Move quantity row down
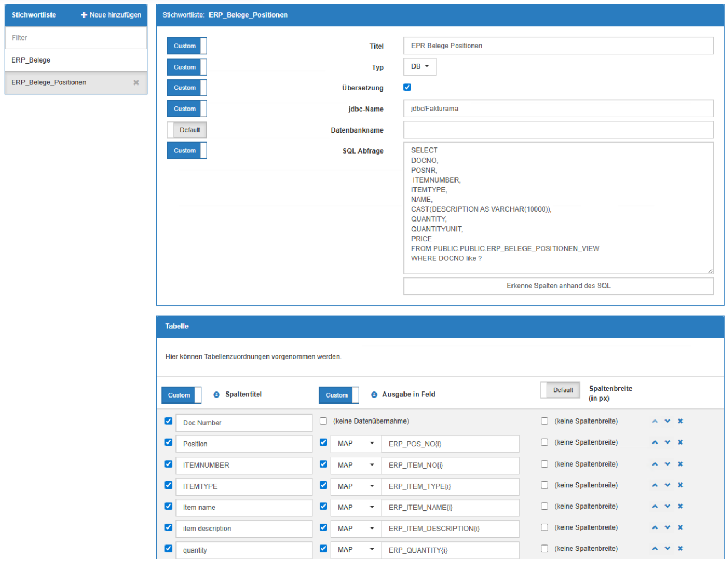 click(668, 549)
